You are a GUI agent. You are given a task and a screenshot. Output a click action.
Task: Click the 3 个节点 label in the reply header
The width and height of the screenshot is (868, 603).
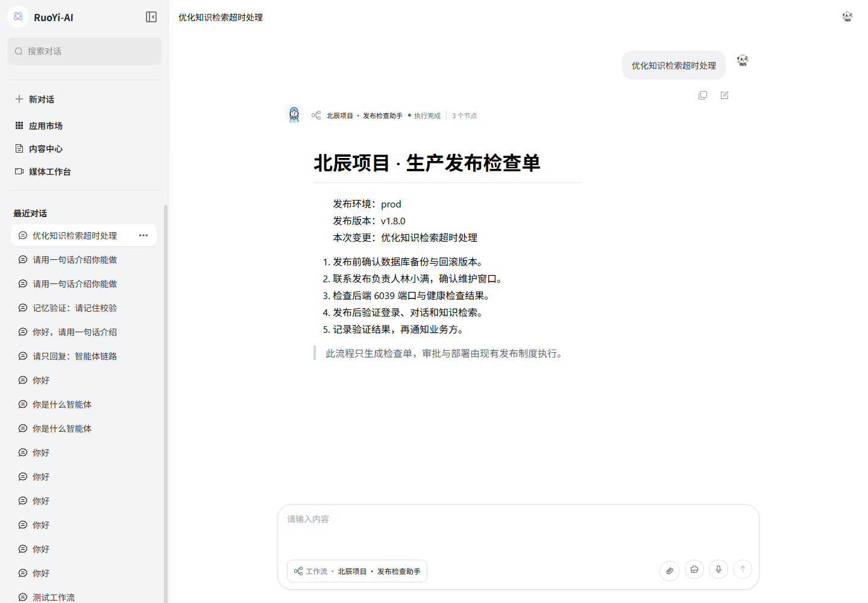(464, 116)
